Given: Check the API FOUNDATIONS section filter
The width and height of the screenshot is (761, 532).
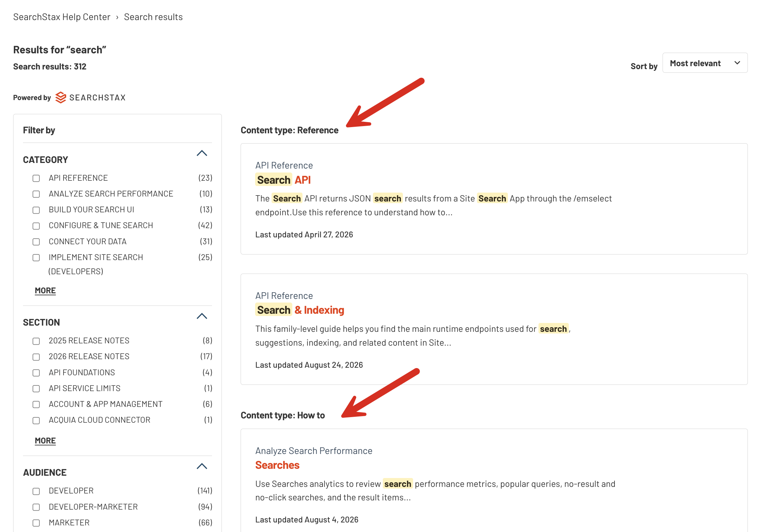Looking at the screenshot, I should point(36,373).
